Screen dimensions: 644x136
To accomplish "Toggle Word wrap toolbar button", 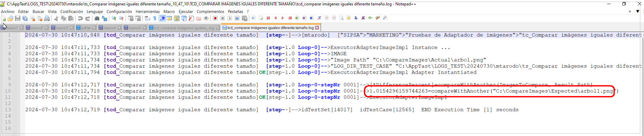I will (x=147, y=18).
